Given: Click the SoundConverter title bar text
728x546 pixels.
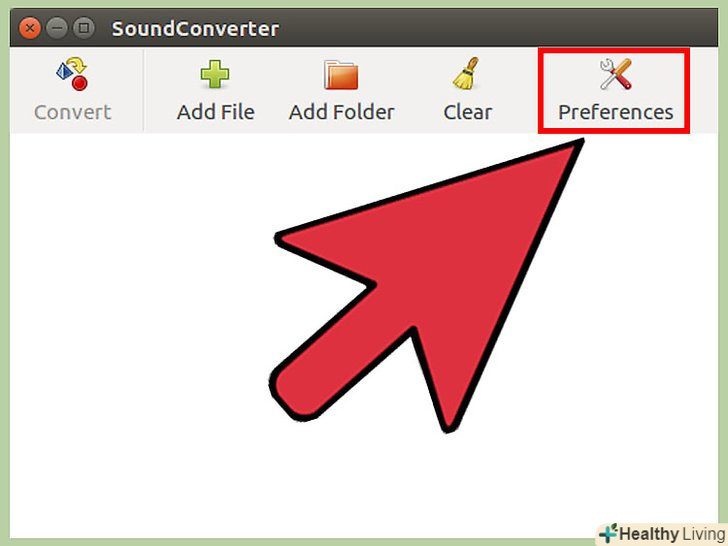Looking at the screenshot, I should [195, 29].
